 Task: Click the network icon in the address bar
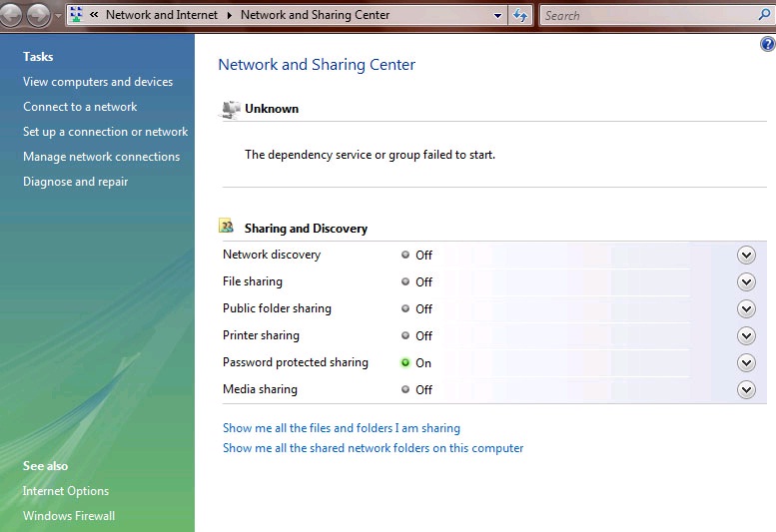pyautogui.click(x=76, y=15)
